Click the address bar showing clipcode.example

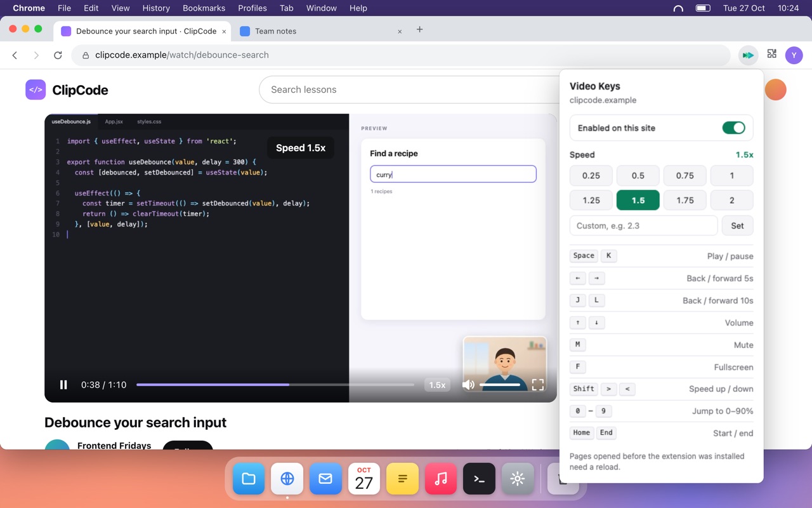tap(401, 55)
